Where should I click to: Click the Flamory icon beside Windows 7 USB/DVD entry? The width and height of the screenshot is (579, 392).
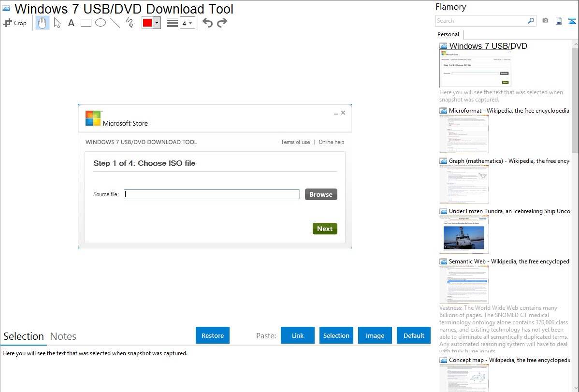pyautogui.click(x=443, y=46)
